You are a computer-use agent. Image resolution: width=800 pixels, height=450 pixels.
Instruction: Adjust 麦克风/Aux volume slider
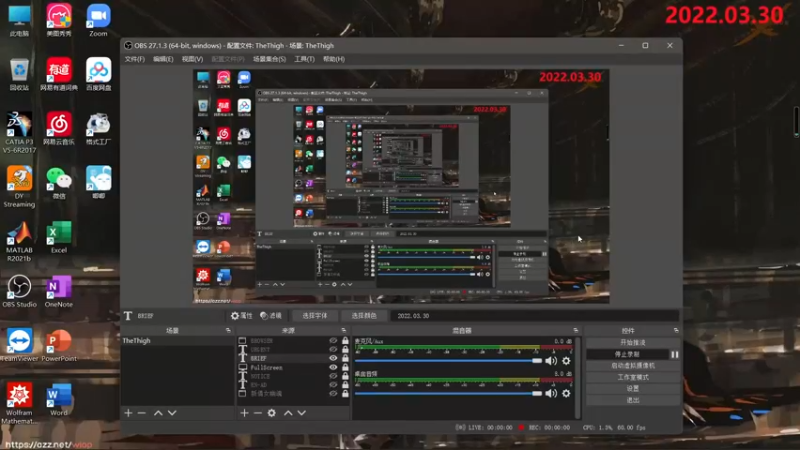(448, 361)
